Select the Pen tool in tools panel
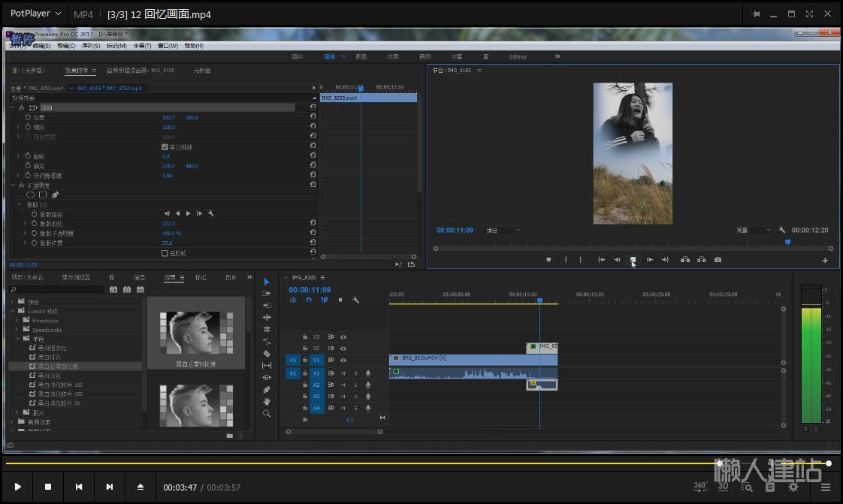Viewport: 843px width, 504px height. pyautogui.click(x=267, y=390)
